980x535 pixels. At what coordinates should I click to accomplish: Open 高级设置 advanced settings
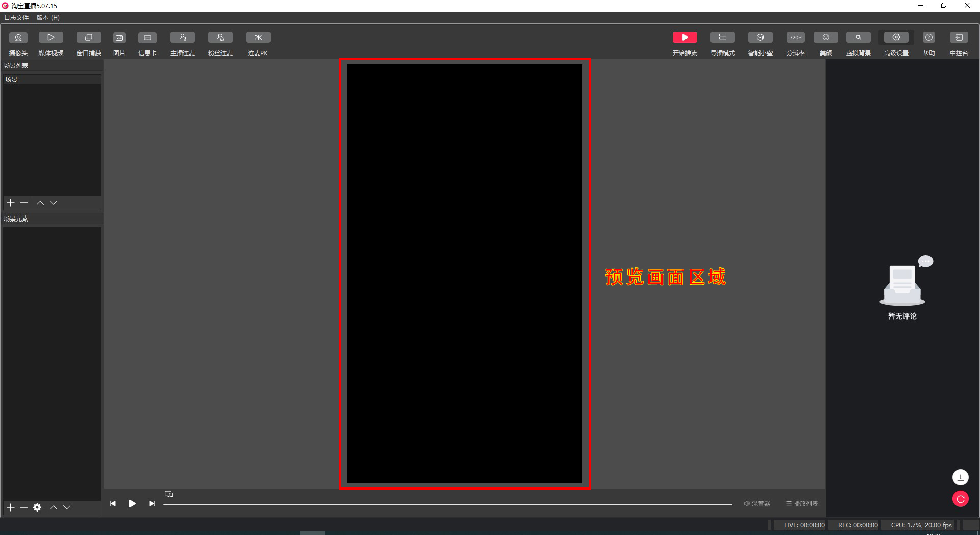pos(896,43)
